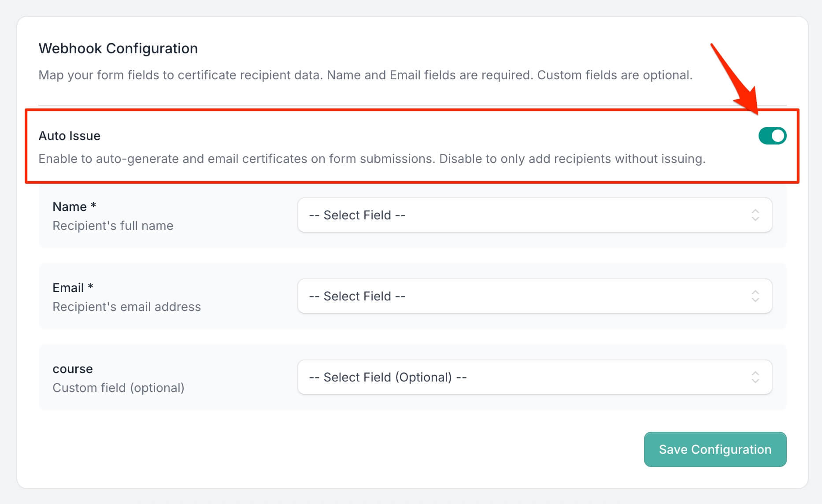
Task: Toggle the Auto Issue switch
Action: pyautogui.click(x=772, y=136)
